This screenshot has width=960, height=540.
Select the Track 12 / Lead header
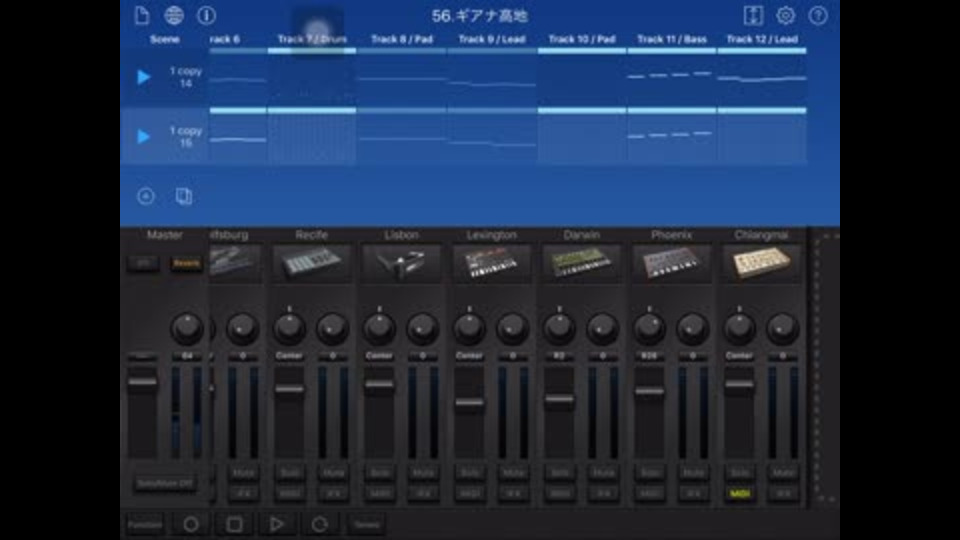pos(762,39)
